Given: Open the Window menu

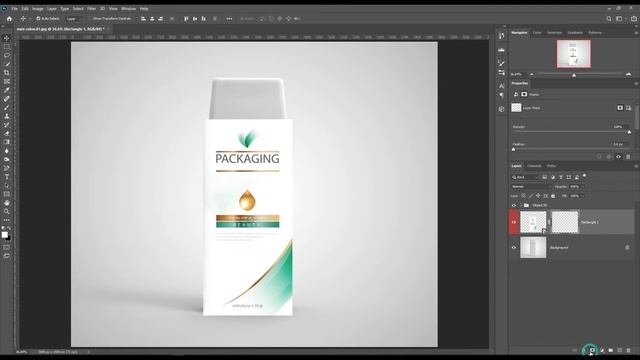Looking at the screenshot, I should coord(128,9).
